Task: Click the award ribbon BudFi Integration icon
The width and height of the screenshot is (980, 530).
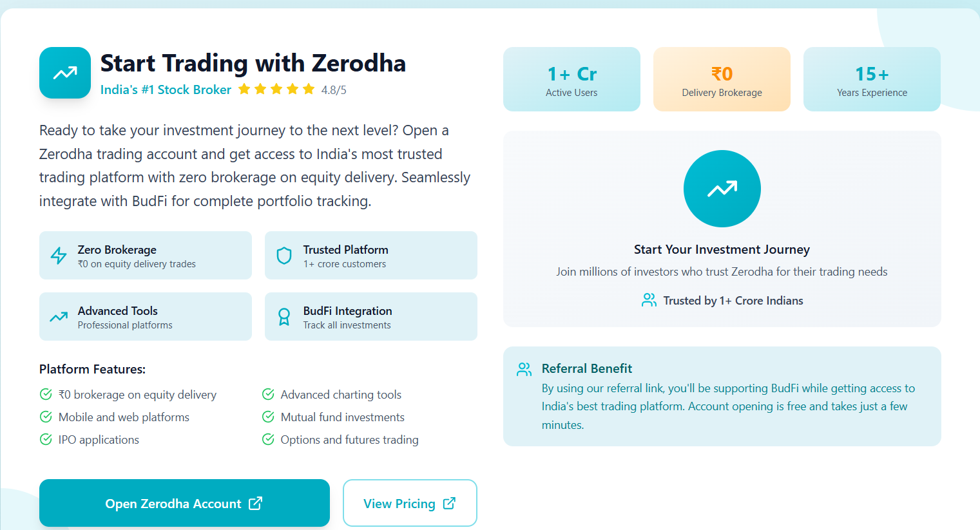Action: click(x=284, y=317)
